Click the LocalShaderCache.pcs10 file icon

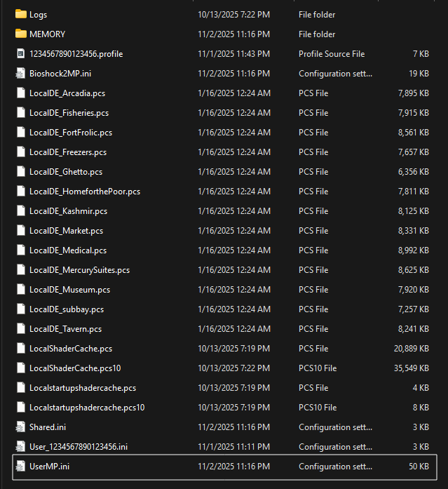[20, 368]
